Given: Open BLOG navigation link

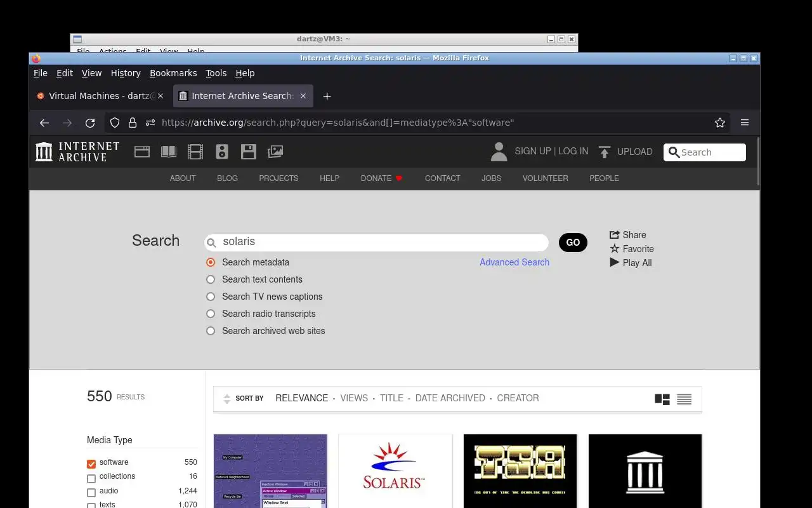Looking at the screenshot, I should point(227,178).
